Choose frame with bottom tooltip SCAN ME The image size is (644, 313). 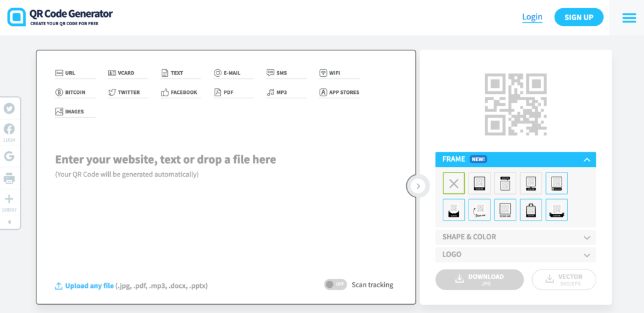[x=531, y=183]
